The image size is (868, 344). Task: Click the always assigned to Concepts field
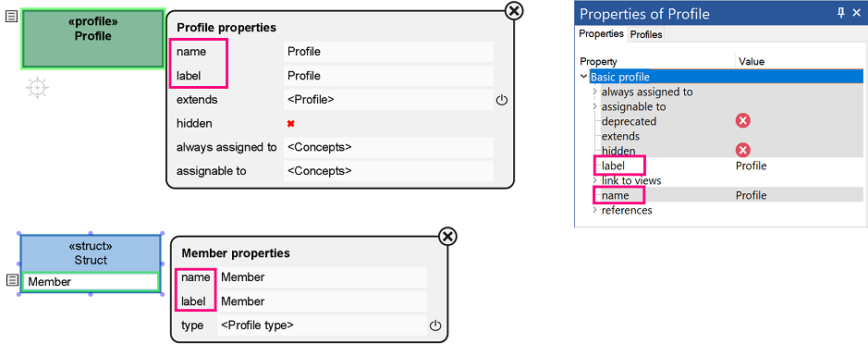(x=388, y=147)
